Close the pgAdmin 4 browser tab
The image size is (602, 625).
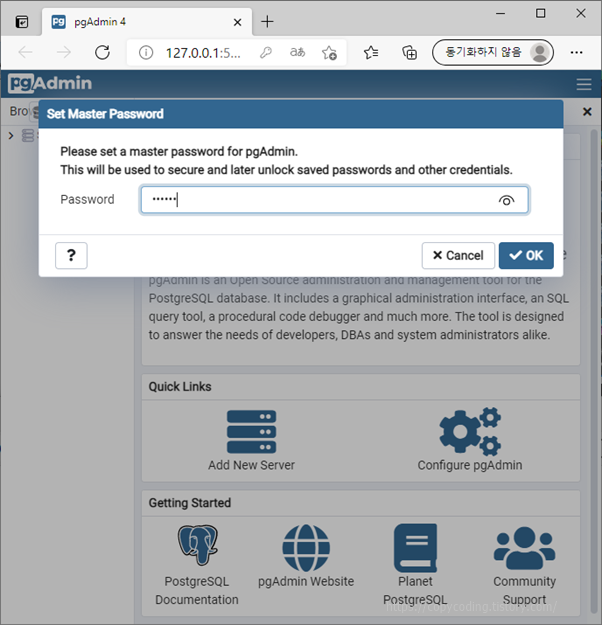(x=237, y=22)
